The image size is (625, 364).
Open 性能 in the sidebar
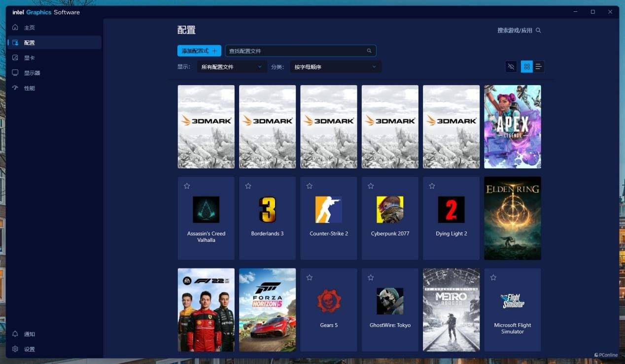click(30, 88)
